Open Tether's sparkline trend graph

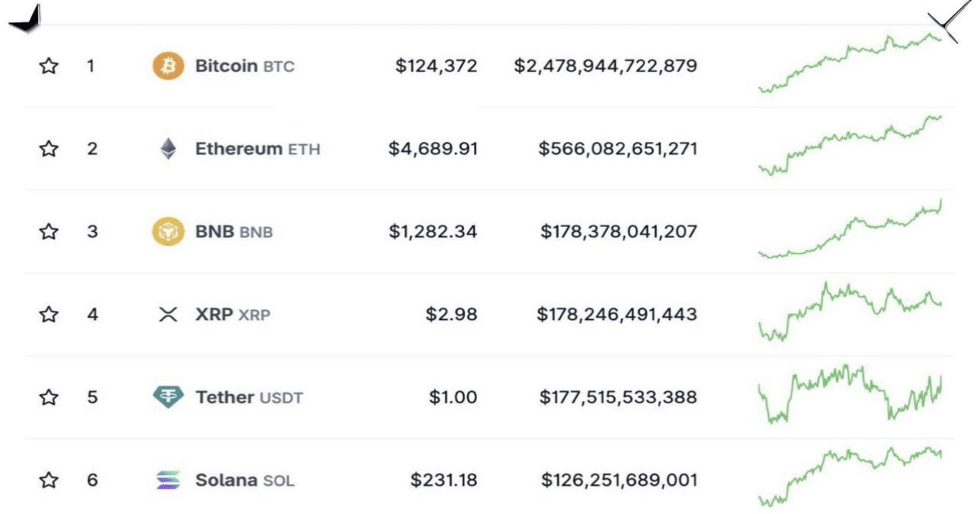pos(849,393)
